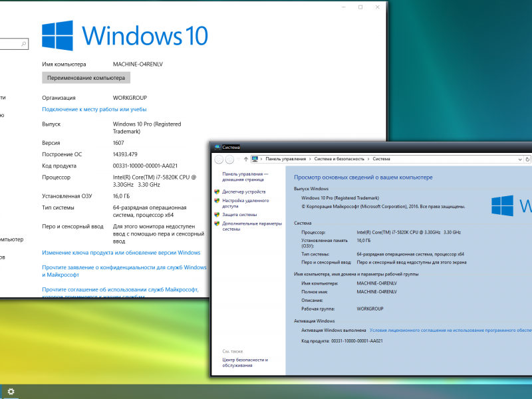Viewport: 532px width, 399px height.
Task: Select computer name MACHINE-O4RENLV in Settings
Action: (138, 64)
